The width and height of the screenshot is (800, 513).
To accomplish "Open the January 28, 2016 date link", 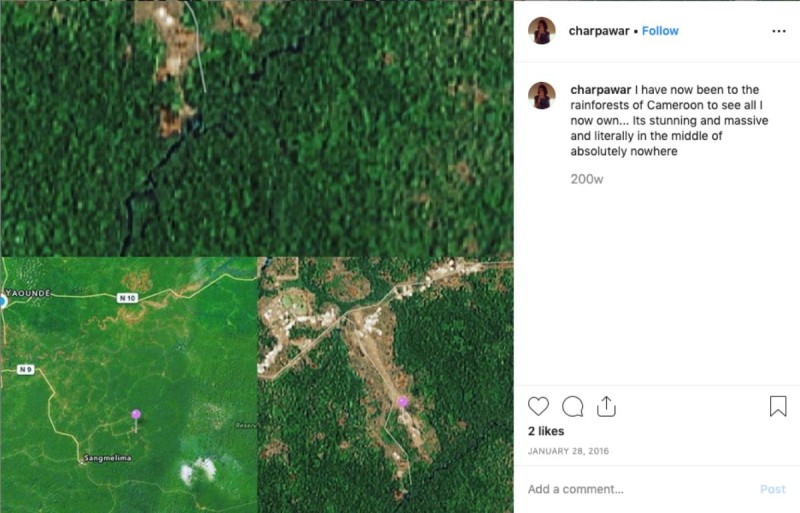I will coord(568,451).
